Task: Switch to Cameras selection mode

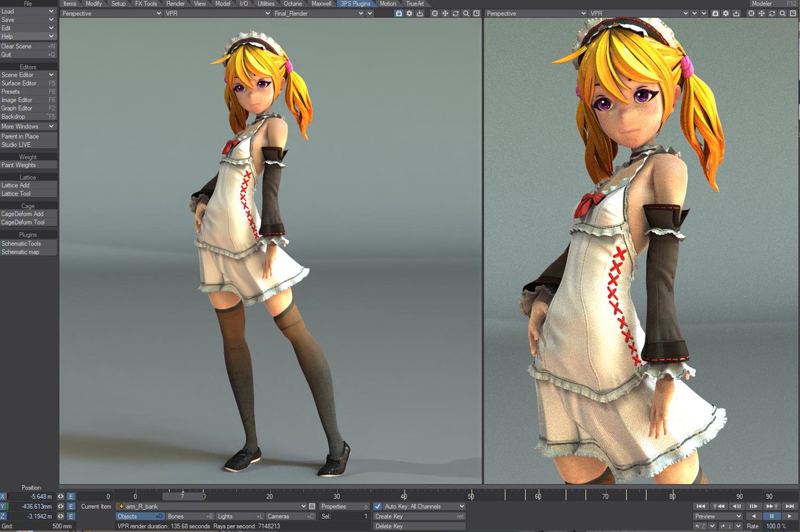Action: pos(291,517)
